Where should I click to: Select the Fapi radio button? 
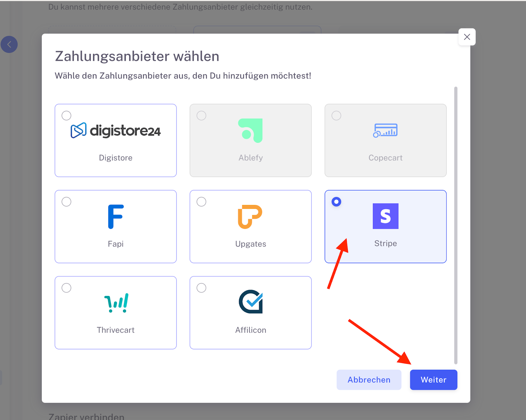pos(66,202)
